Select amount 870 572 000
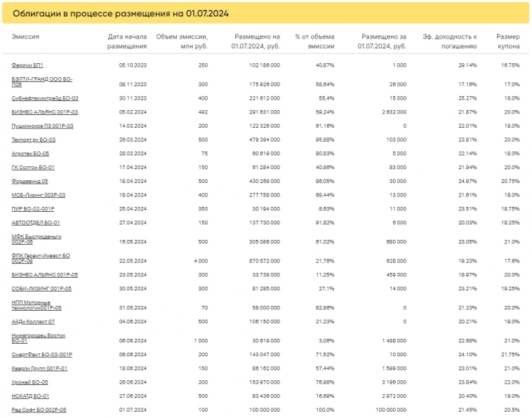 coord(265,261)
